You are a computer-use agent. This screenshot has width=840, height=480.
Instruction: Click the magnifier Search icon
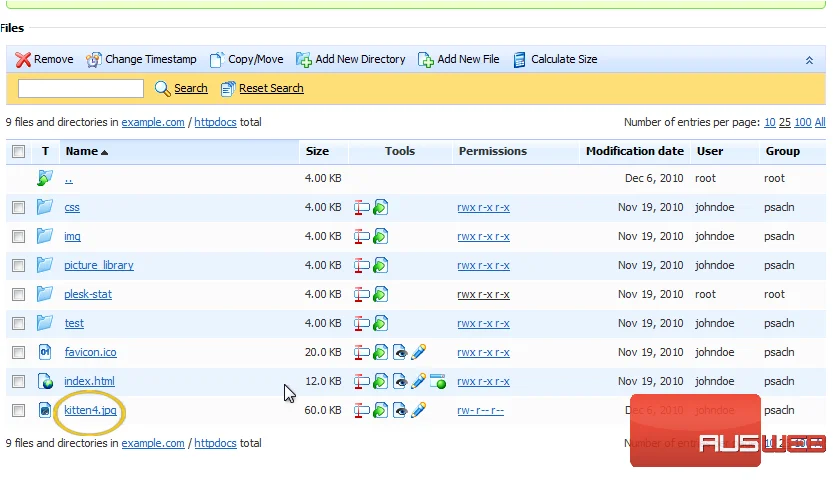tap(162, 88)
